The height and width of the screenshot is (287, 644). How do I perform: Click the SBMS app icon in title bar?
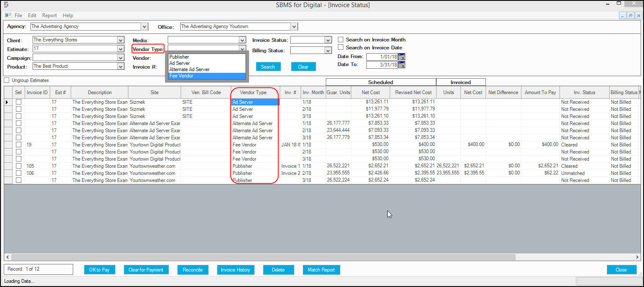tap(6, 5)
